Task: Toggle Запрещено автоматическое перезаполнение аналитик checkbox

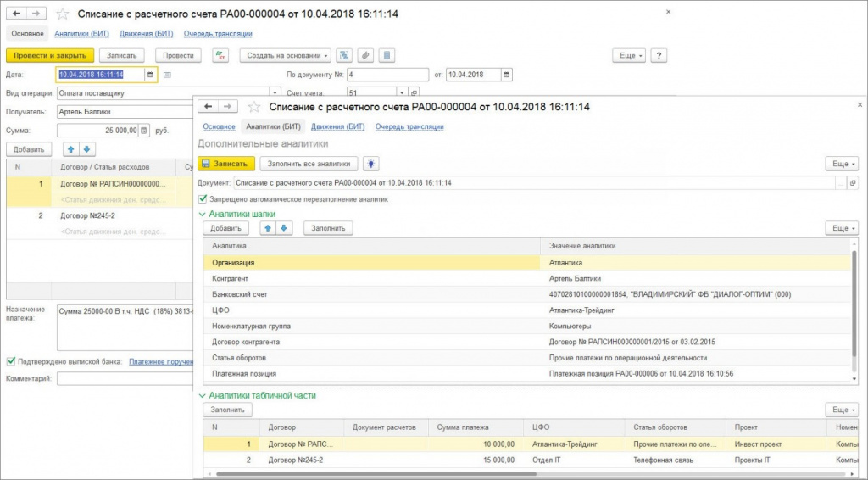Action: 203,198
